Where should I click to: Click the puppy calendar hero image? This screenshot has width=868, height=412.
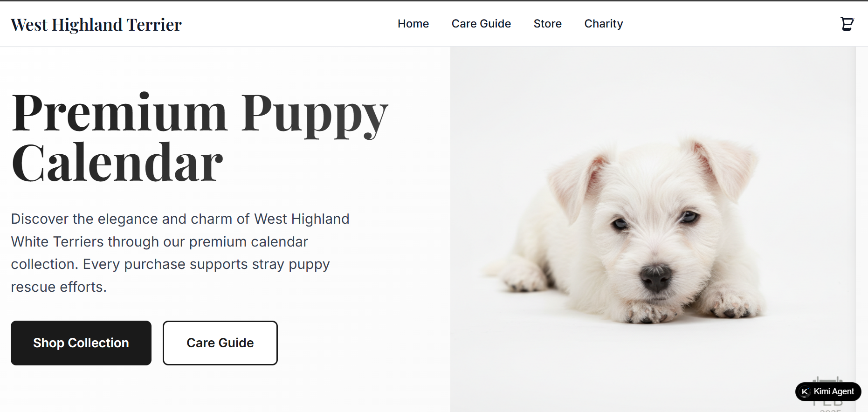tap(653, 228)
